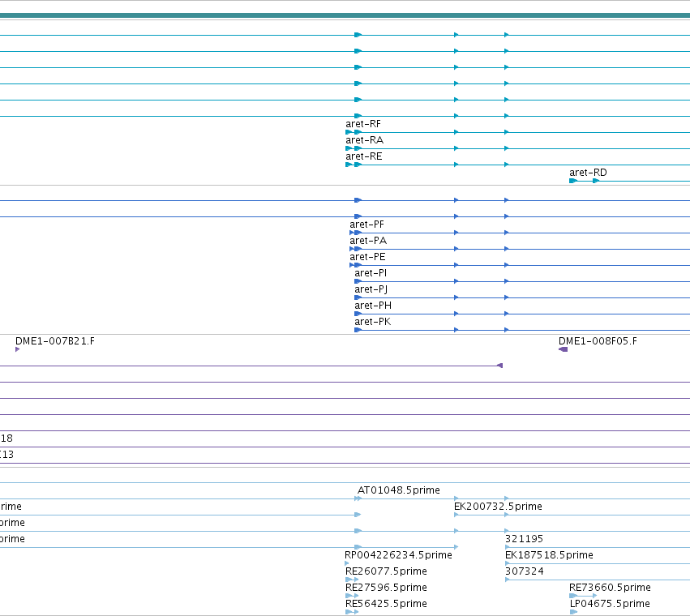
Task: Click the exon glyph under LP04675.5prime
Action: 573,612
